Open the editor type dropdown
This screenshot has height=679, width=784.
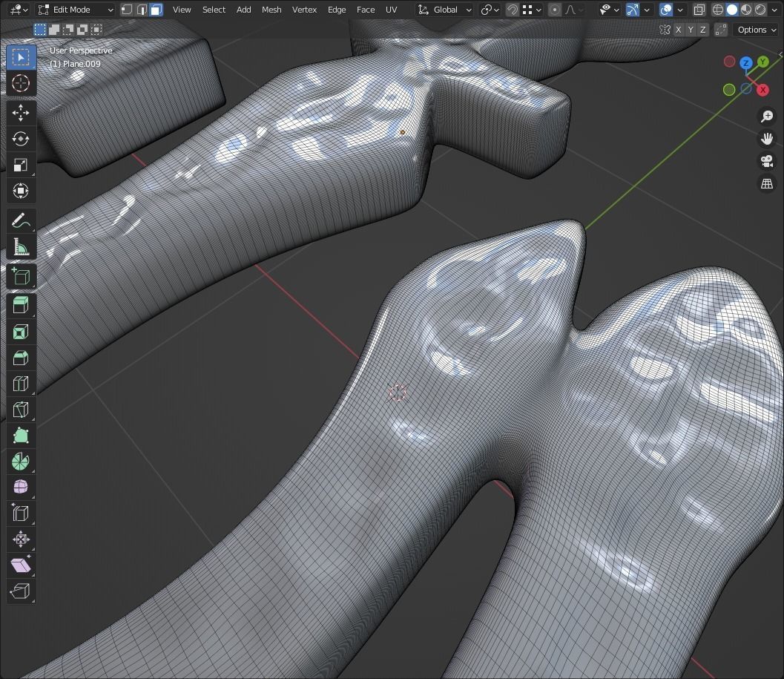click(19, 10)
